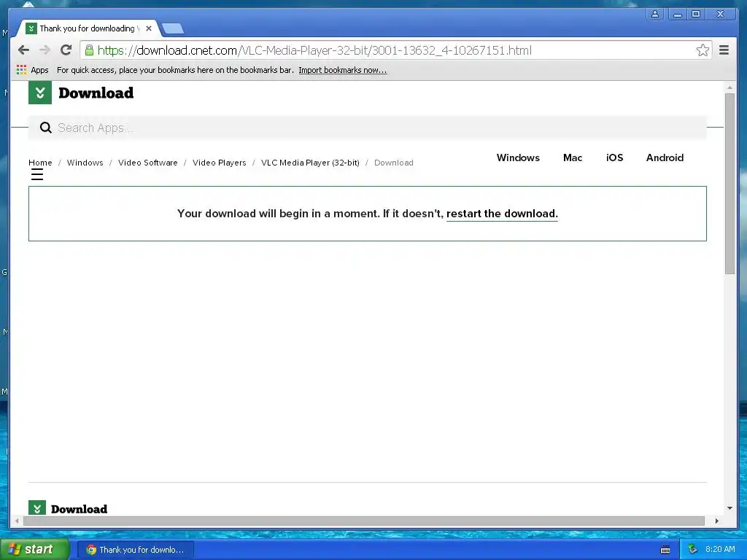Image resolution: width=747 pixels, height=560 pixels.
Task: Click the horizontal scrollbar thumb
Action: pyautogui.click(x=363, y=521)
